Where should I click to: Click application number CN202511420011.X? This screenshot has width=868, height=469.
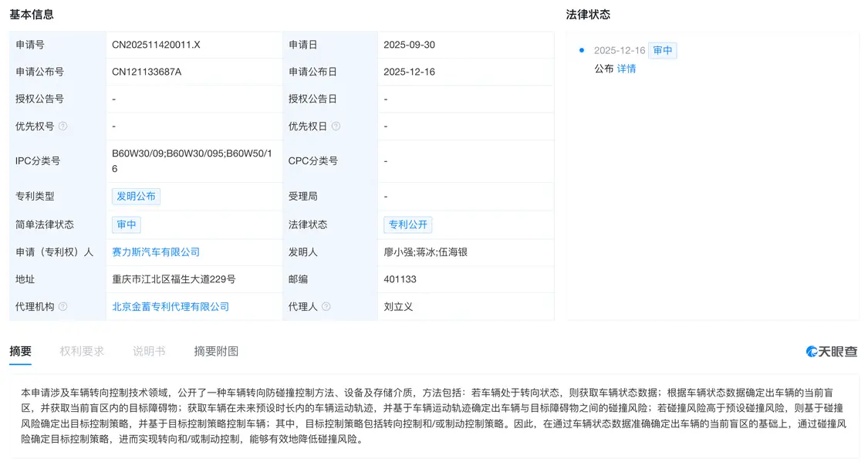[156, 45]
